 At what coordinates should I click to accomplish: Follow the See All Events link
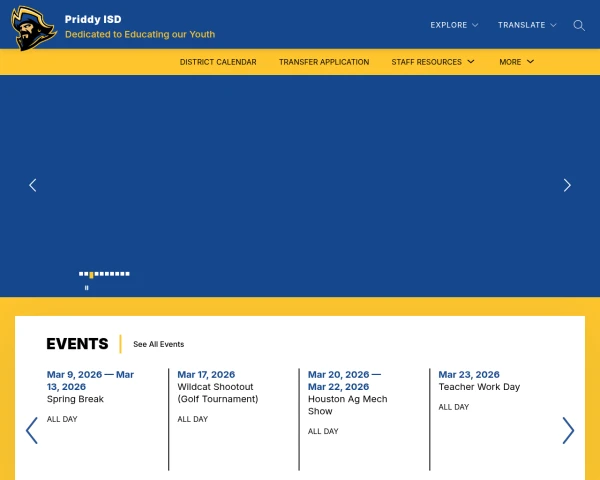(158, 344)
